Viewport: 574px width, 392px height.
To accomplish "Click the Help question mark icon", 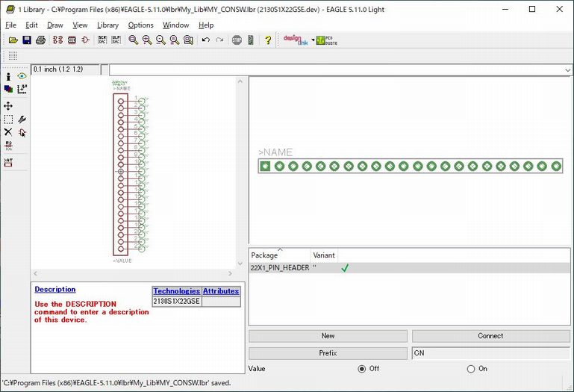I will (268, 40).
